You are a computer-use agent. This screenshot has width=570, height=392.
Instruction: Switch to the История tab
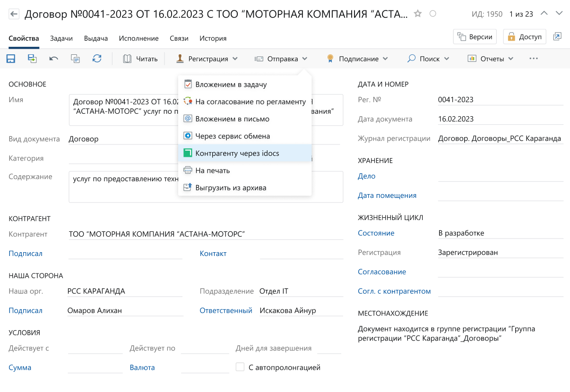213,38
